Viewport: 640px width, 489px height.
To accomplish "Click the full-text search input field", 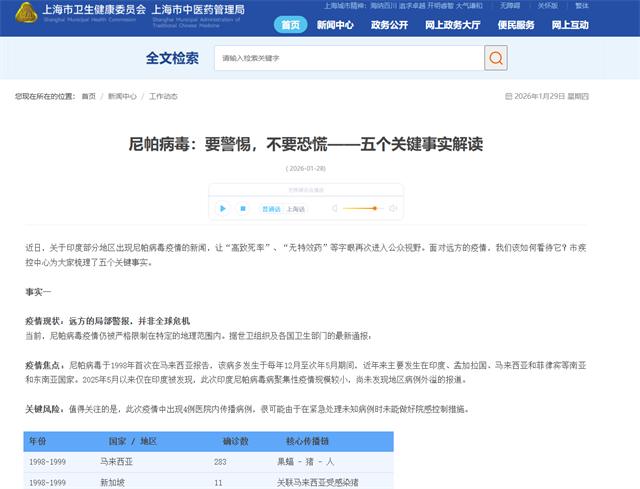I will click(348, 58).
